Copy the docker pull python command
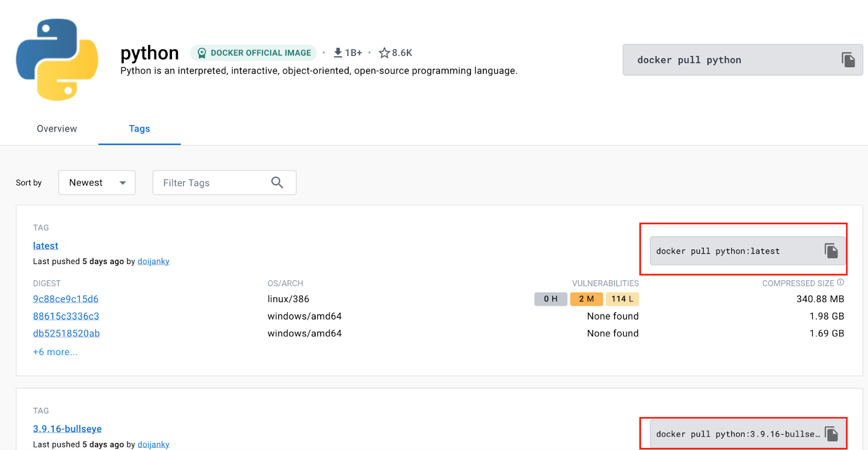868x450 pixels. point(848,60)
